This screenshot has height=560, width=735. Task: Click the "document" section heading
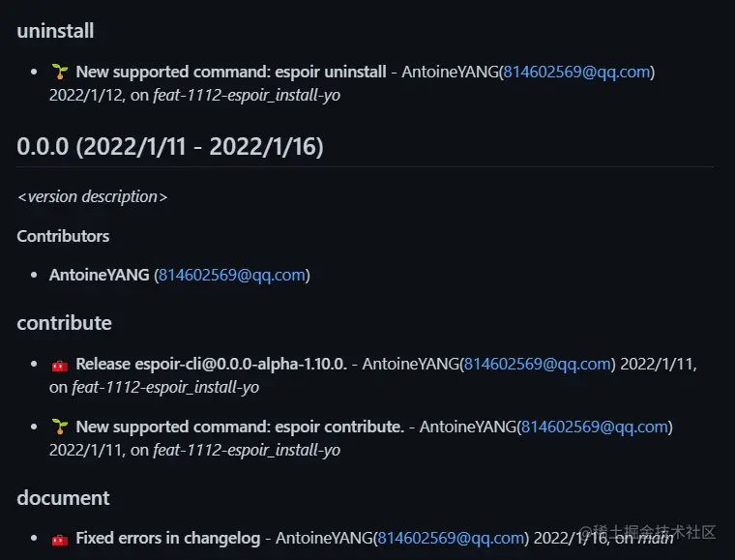(63, 498)
